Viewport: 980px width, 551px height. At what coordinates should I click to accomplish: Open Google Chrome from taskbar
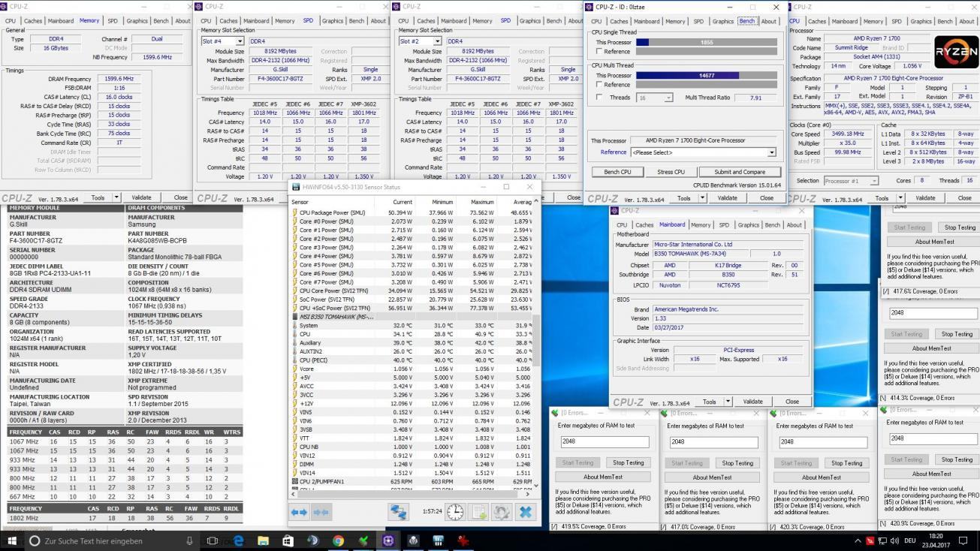click(x=338, y=540)
